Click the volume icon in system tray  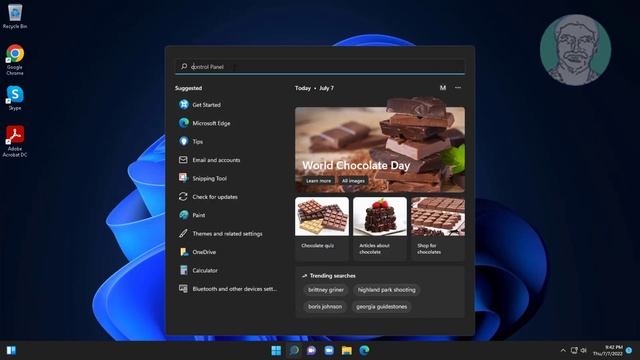point(584,350)
